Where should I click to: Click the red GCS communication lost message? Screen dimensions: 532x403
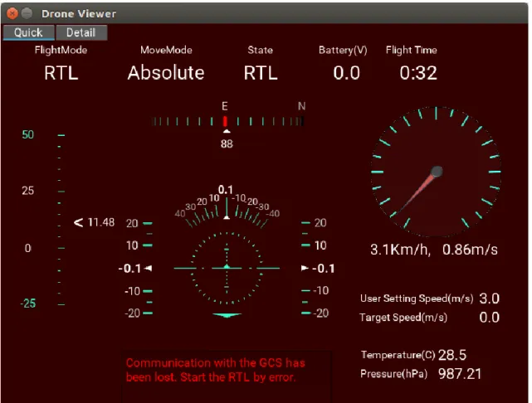click(215, 370)
